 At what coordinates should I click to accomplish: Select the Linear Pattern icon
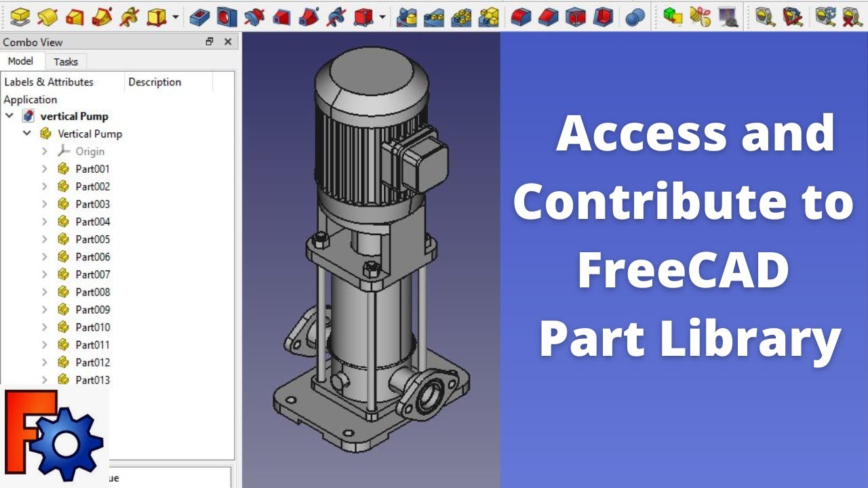[x=434, y=16]
